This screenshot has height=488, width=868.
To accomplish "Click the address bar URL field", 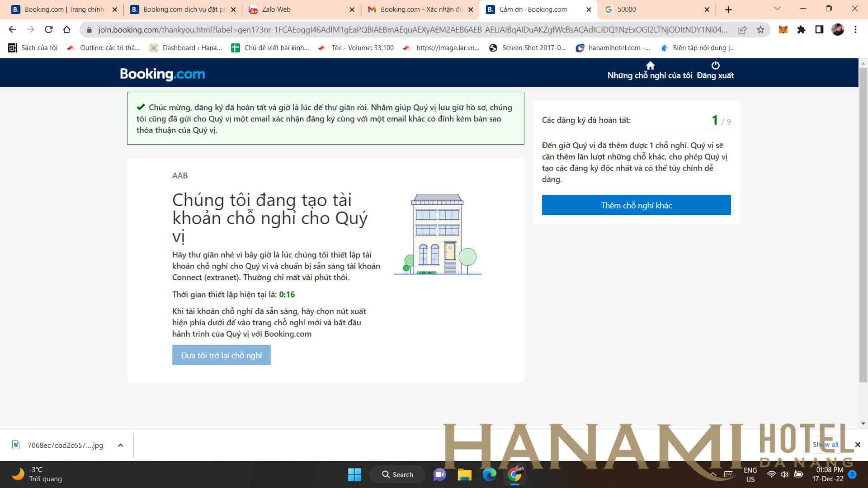I will (x=407, y=30).
